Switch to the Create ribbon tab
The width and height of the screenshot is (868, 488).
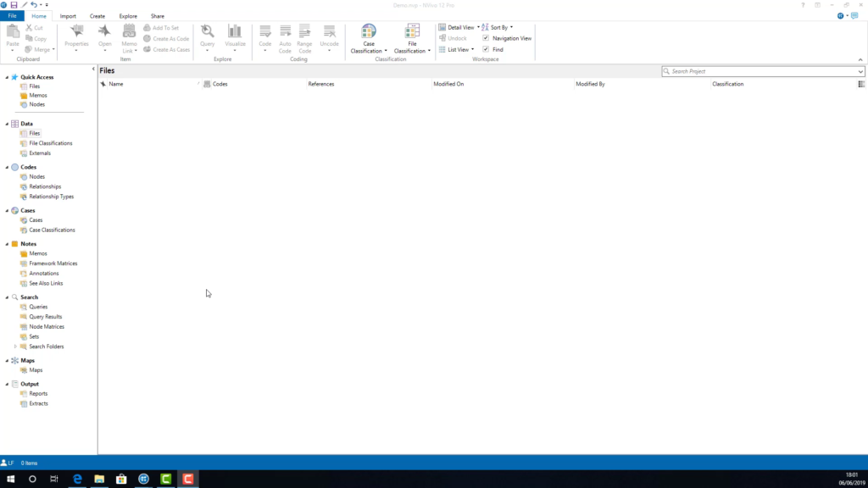click(97, 16)
